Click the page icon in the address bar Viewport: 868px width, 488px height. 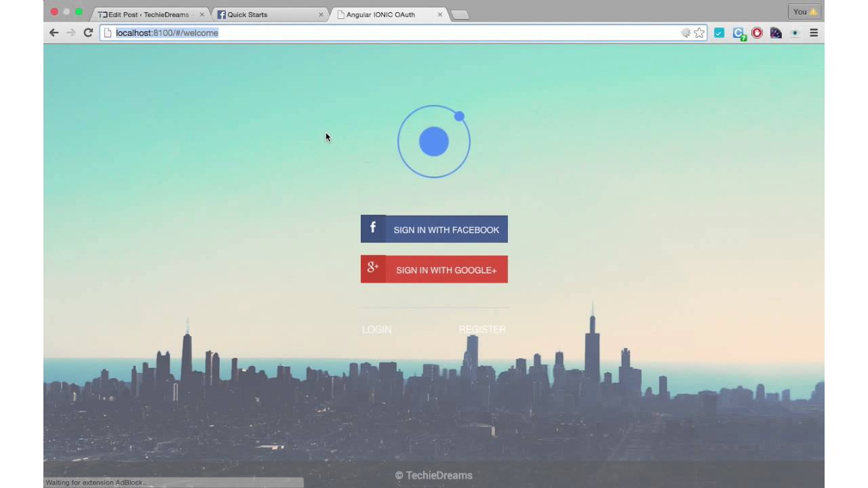pos(107,33)
